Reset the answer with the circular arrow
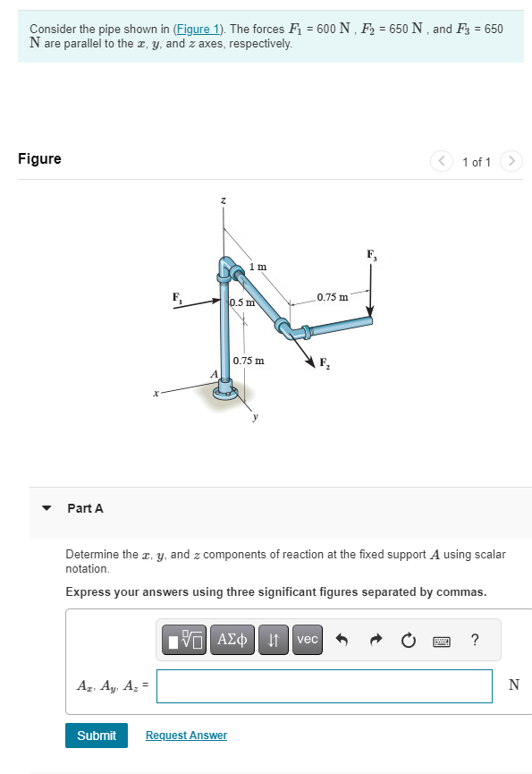532x774 pixels. click(x=408, y=640)
